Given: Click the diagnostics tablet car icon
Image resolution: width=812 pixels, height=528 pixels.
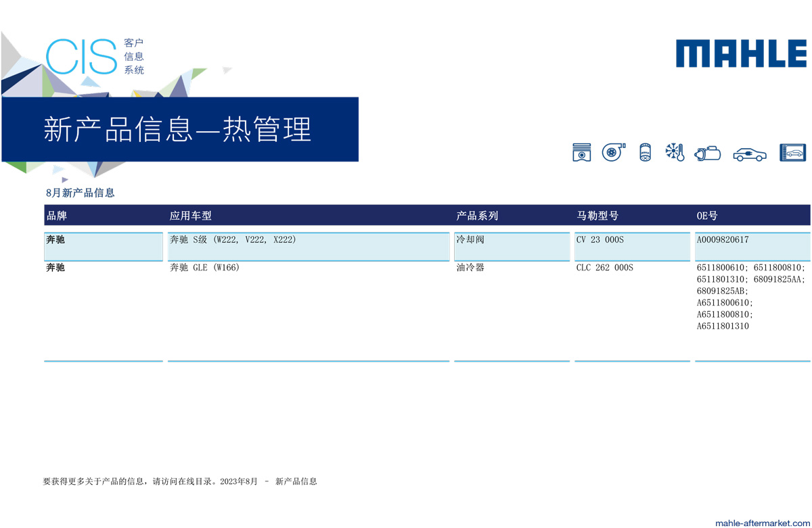Looking at the screenshot, I should [x=792, y=153].
